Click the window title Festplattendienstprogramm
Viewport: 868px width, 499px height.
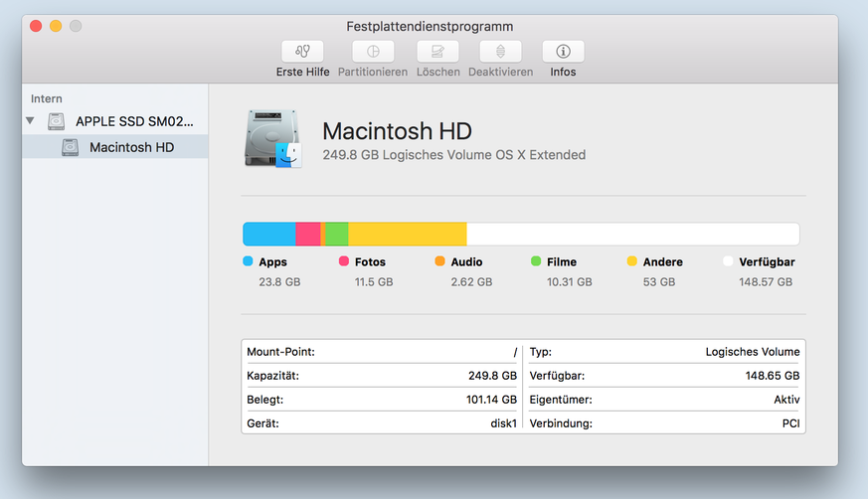(430, 26)
